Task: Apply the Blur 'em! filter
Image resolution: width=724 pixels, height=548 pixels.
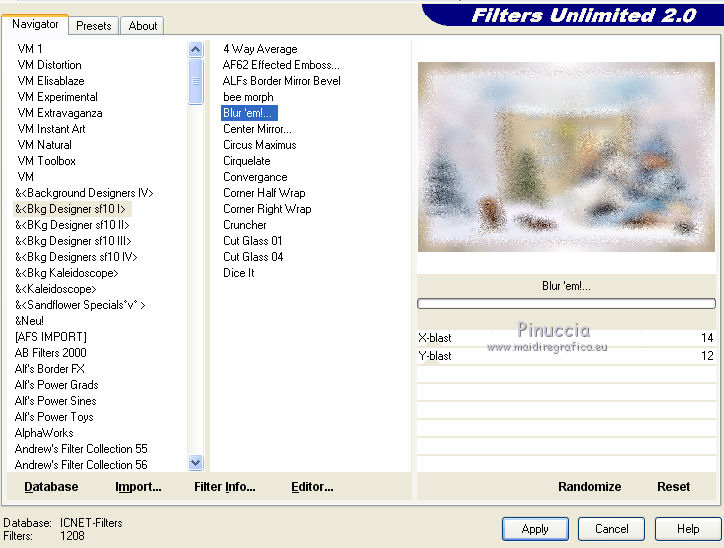Action: [x=535, y=529]
